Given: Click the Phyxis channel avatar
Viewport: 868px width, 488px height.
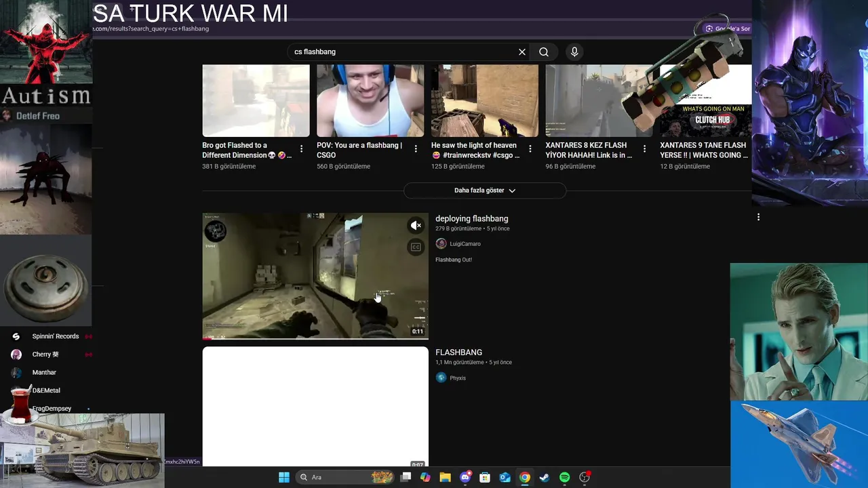Looking at the screenshot, I should 441,378.
